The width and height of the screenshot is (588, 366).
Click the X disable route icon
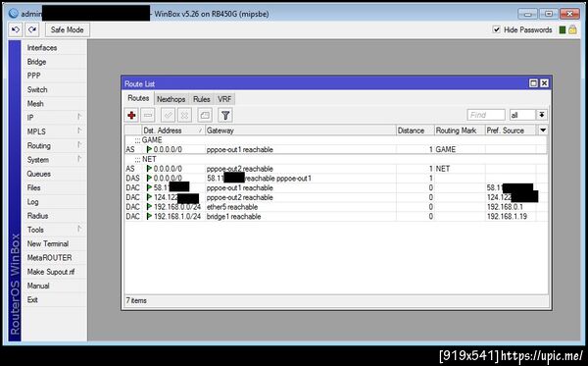pyautogui.click(x=184, y=115)
